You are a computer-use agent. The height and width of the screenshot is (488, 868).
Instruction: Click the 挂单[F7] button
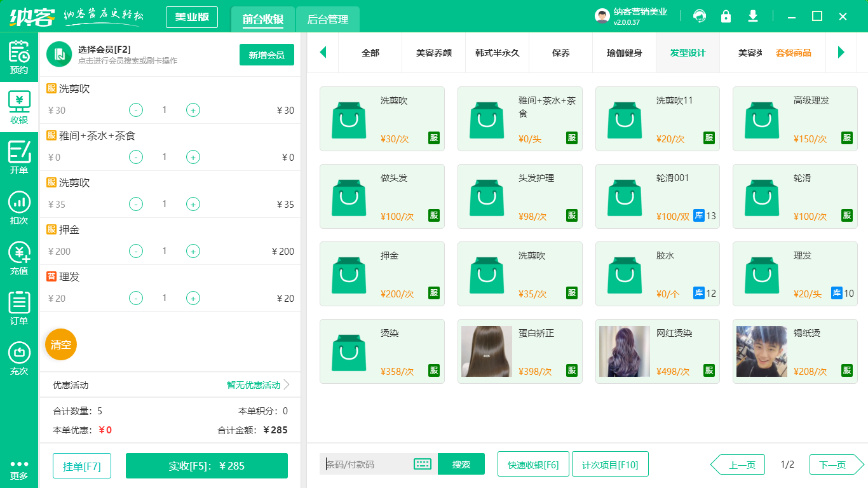pyautogui.click(x=82, y=466)
